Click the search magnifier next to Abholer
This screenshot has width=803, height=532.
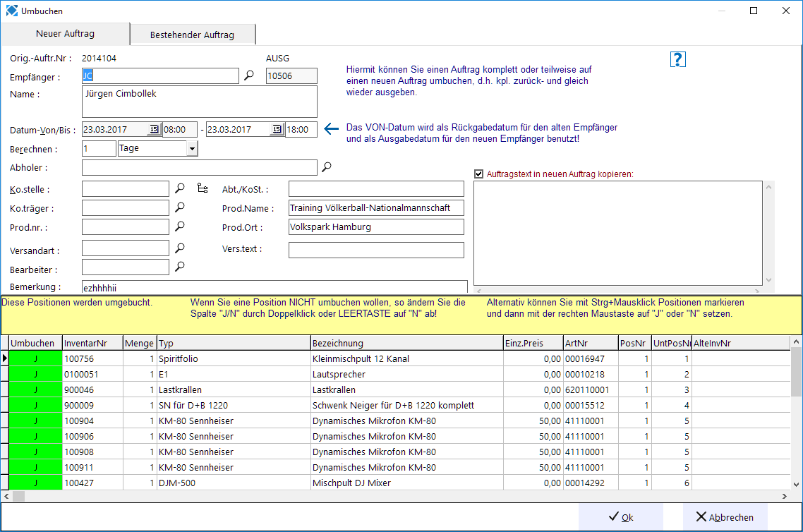326,167
